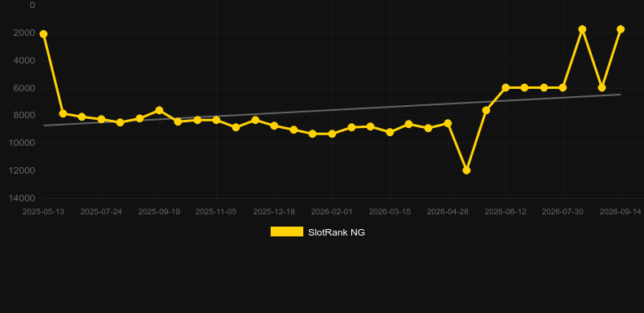
Task: Toggle the SlotRank NG legend label
Action: tap(337, 232)
